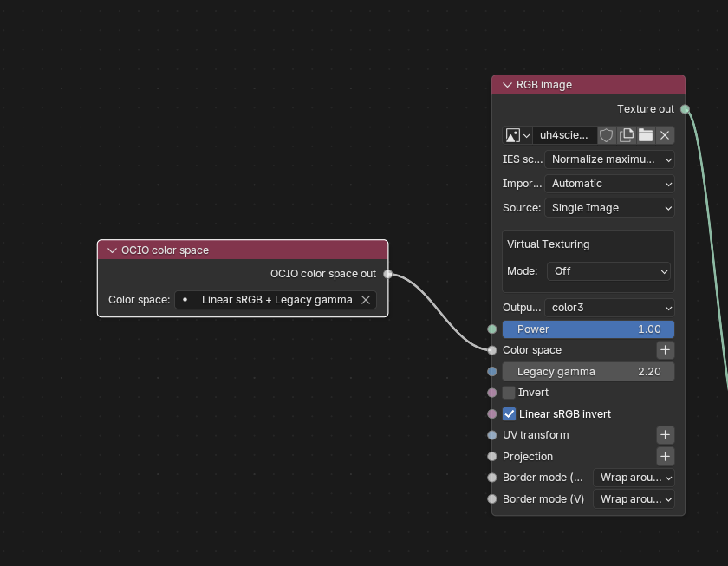Click the plus button beside Projection
Screen dimensions: 728x566
(665, 457)
